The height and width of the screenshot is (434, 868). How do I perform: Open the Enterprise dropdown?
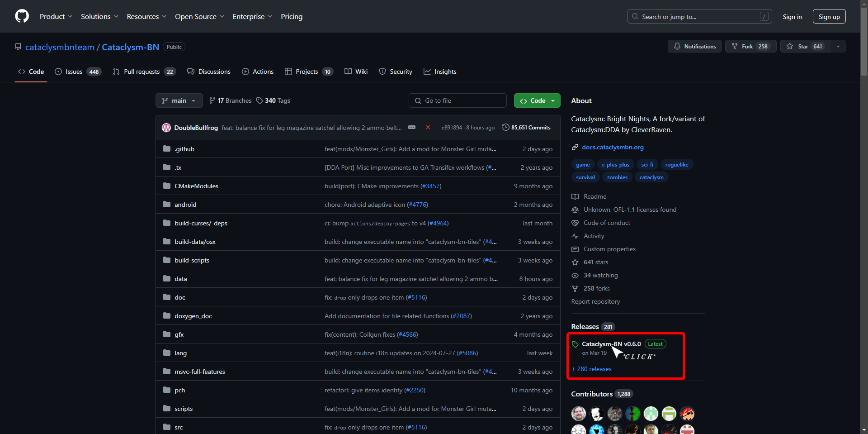coord(253,16)
